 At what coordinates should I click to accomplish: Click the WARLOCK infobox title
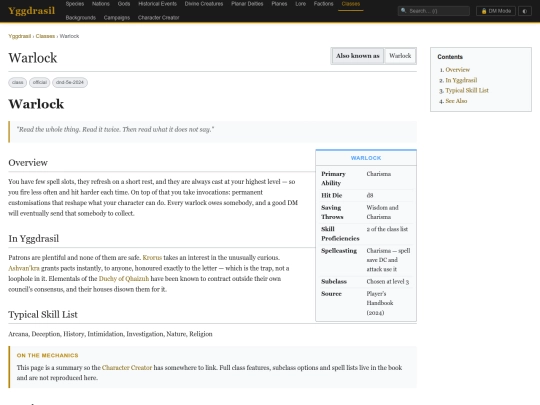pyautogui.click(x=366, y=158)
